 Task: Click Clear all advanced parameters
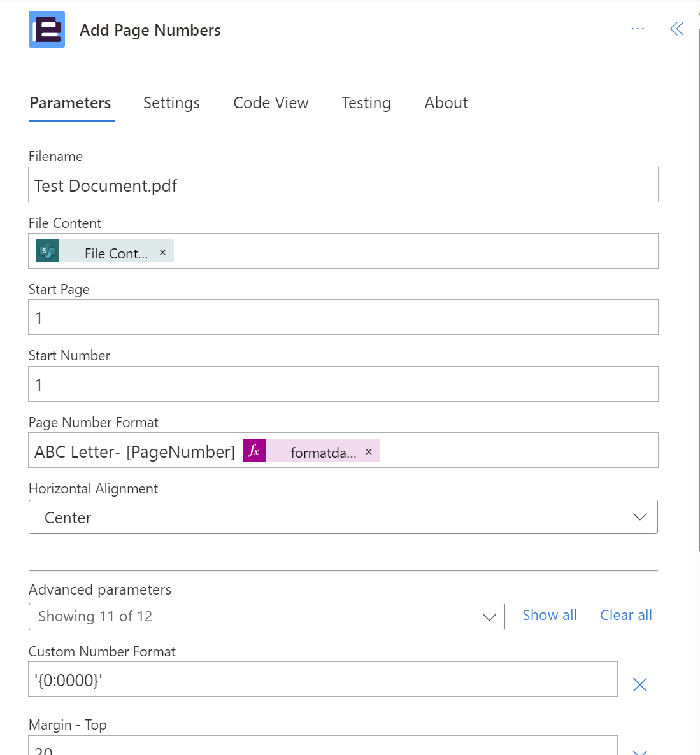click(x=625, y=615)
